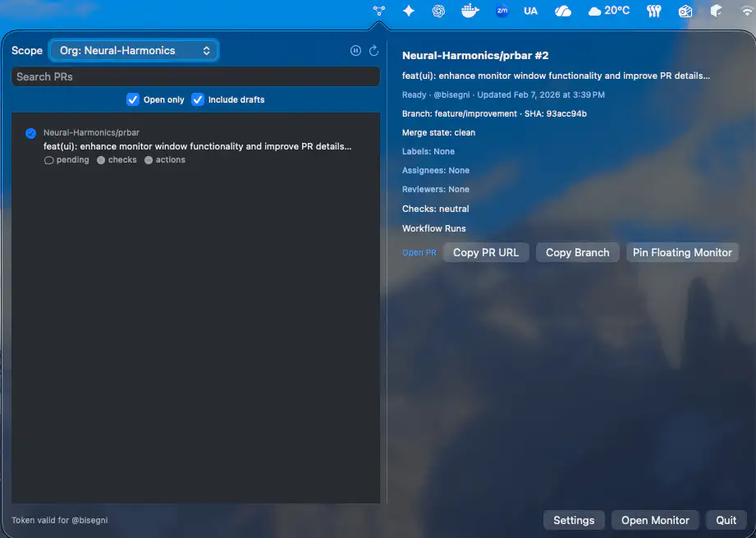Disable the Include drafts checkbox
756x538 pixels.
198,99
